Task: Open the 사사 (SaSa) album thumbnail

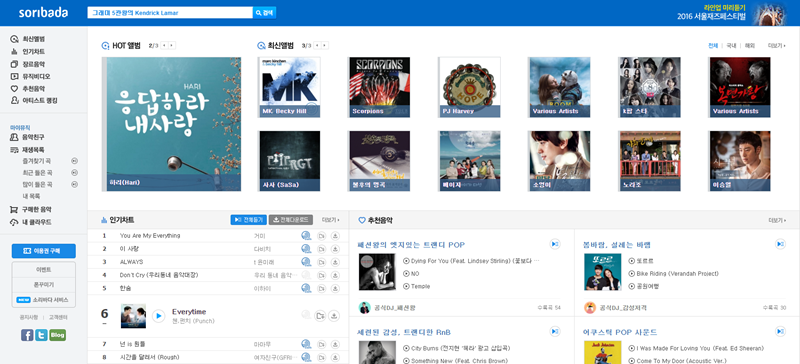Action: (x=289, y=161)
